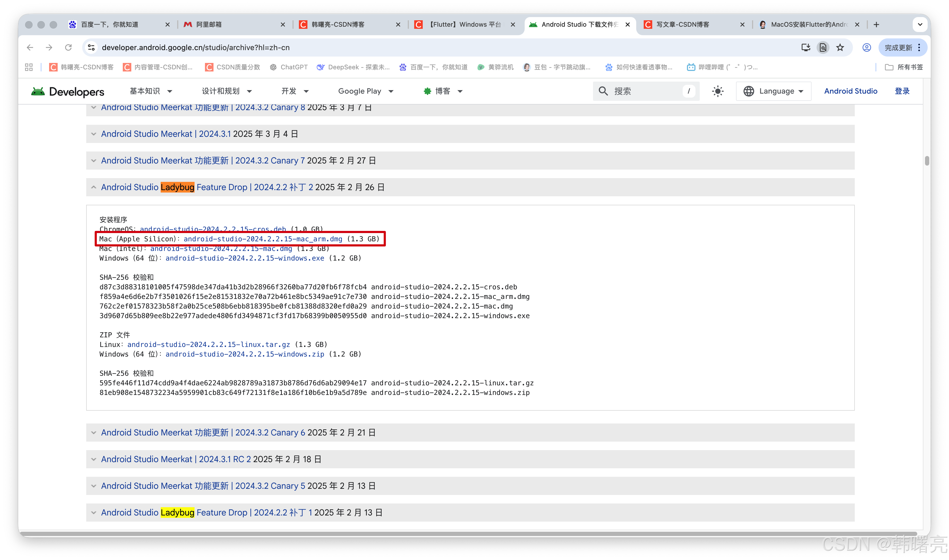Click the Android Developers logo
The image size is (949, 560).
(x=68, y=91)
